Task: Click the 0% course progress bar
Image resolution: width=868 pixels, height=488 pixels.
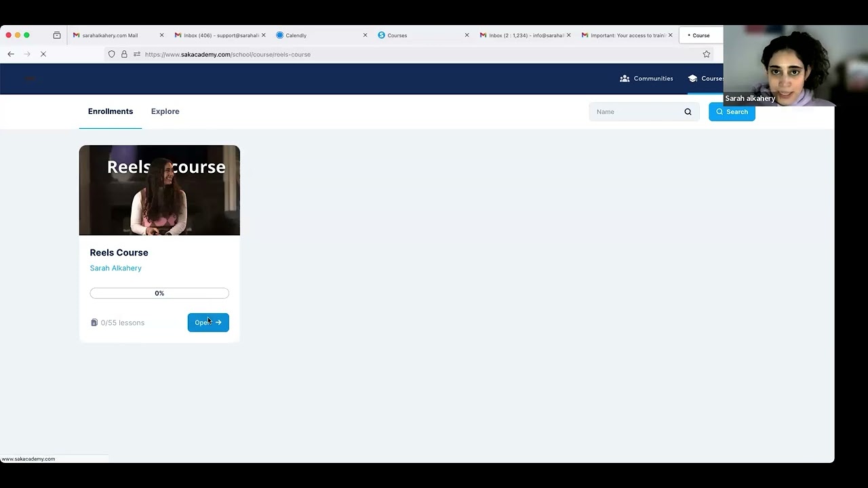Action: coord(159,293)
